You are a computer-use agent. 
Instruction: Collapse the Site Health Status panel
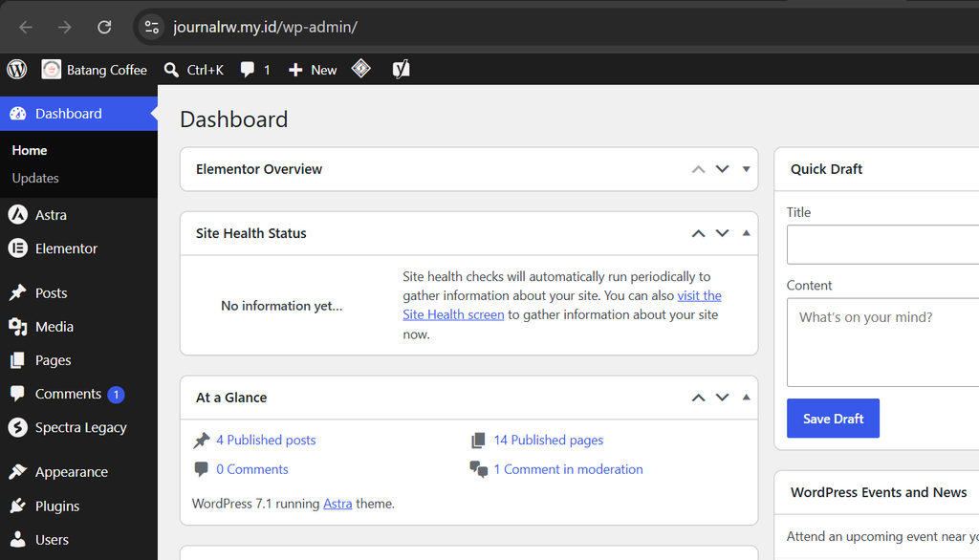(x=746, y=233)
